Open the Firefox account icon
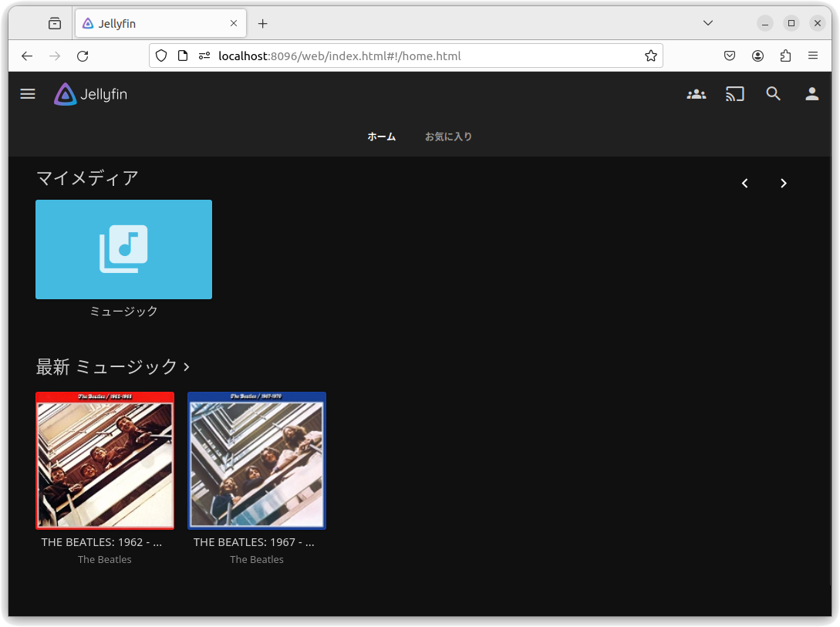Viewport: 840px width, 627px height. point(757,56)
